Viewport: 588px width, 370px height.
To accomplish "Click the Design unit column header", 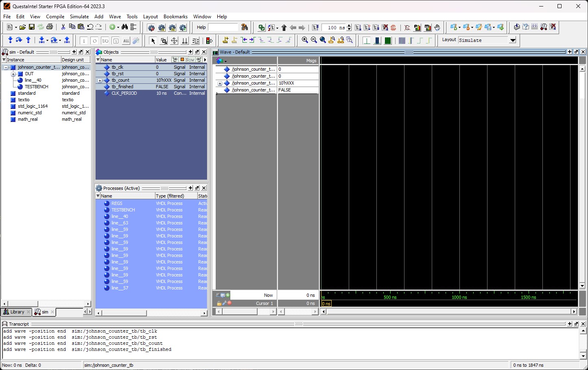I will [x=75, y=60].
